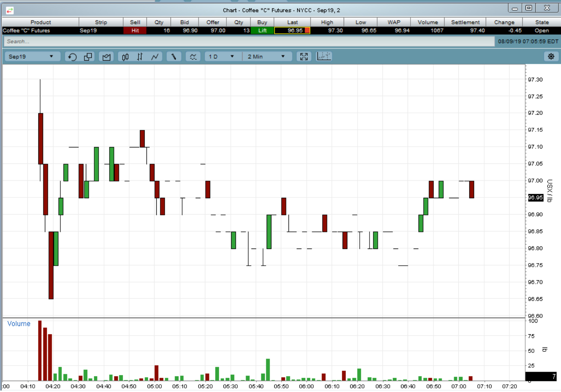
Task: Click the Offer column header
Action: [213, 22]
